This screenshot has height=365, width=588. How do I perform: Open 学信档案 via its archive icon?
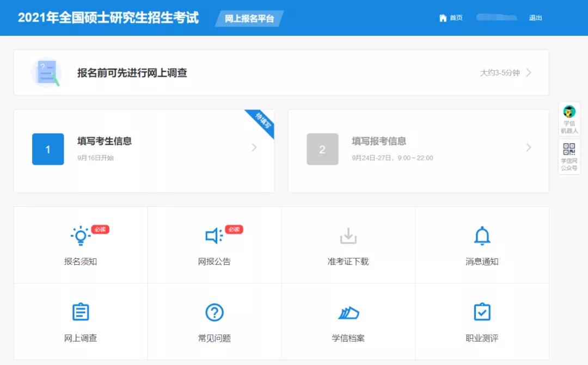point(348,312)
